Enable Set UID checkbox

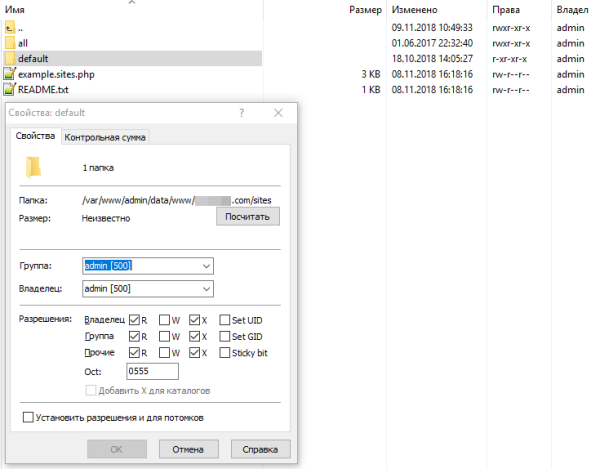(225, 320)
